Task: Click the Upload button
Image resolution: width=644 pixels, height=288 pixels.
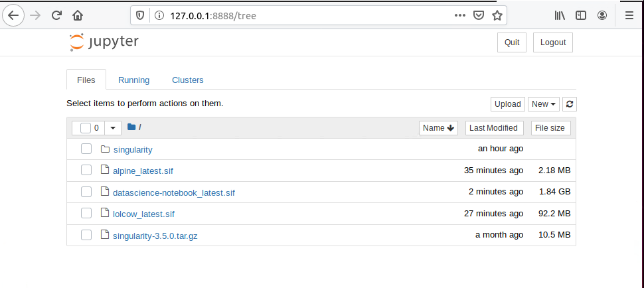Action: pos(508,104)
